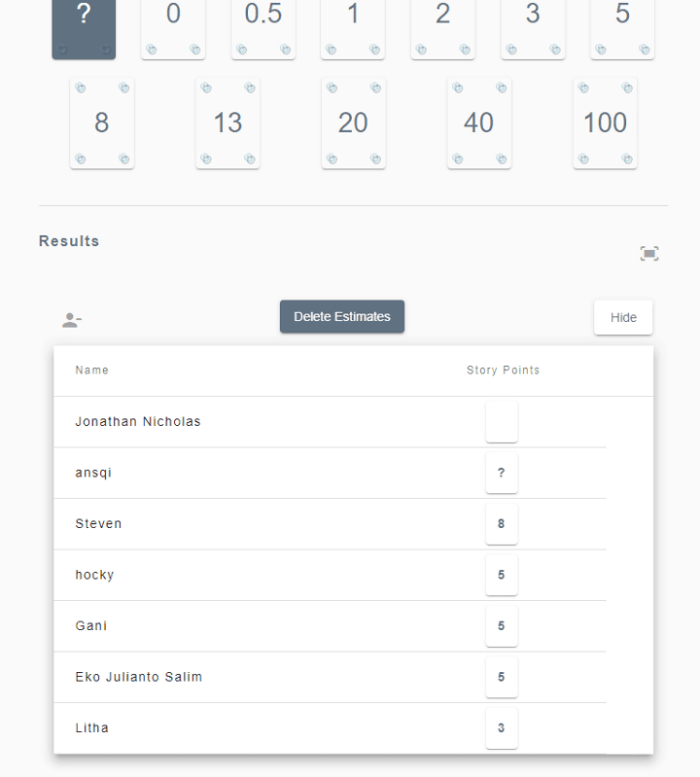The width and height of the screenshot is (700, 777).
Task: Pick the 0 point card
Action: (x=173, y=29)
